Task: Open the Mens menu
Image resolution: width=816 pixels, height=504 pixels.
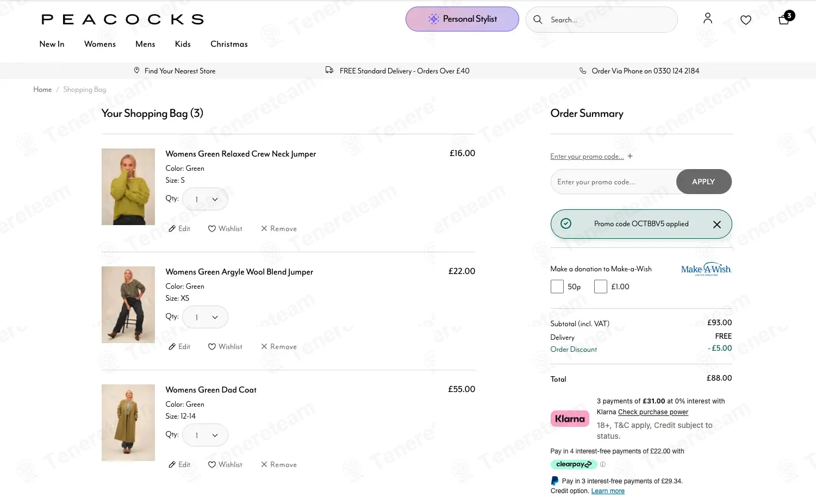Action: pos(145,44)
